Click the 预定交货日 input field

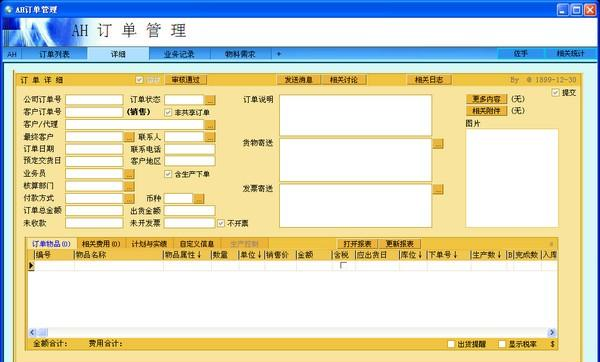(94, 161)
